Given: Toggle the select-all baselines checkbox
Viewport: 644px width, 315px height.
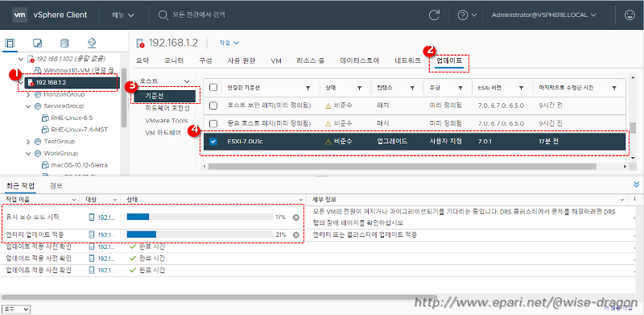Looking at the screenshot, I should pos(213,88).
